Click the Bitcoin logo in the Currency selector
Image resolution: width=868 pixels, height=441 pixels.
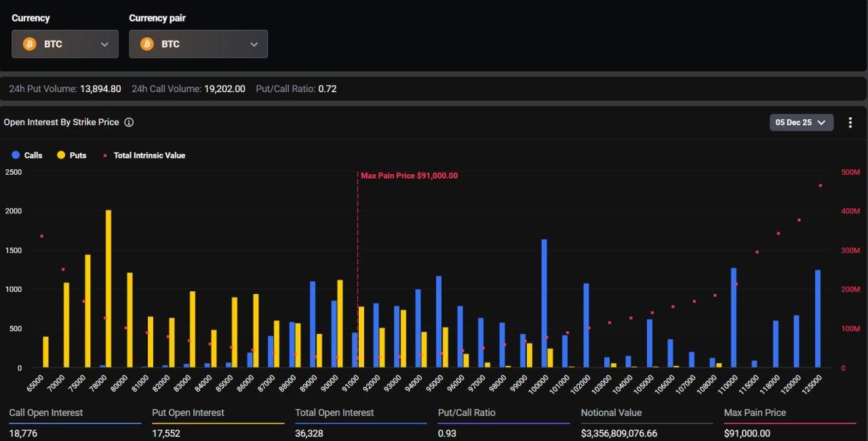tap(29, 44)
